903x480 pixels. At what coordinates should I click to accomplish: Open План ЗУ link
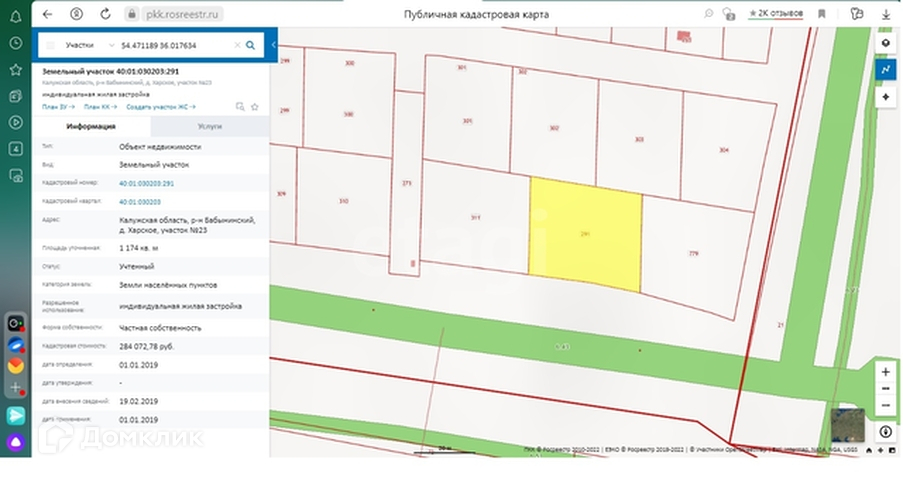(x=58, y=107)
